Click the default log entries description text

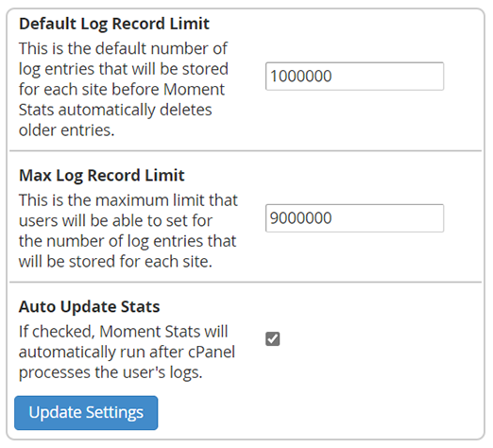124,90
